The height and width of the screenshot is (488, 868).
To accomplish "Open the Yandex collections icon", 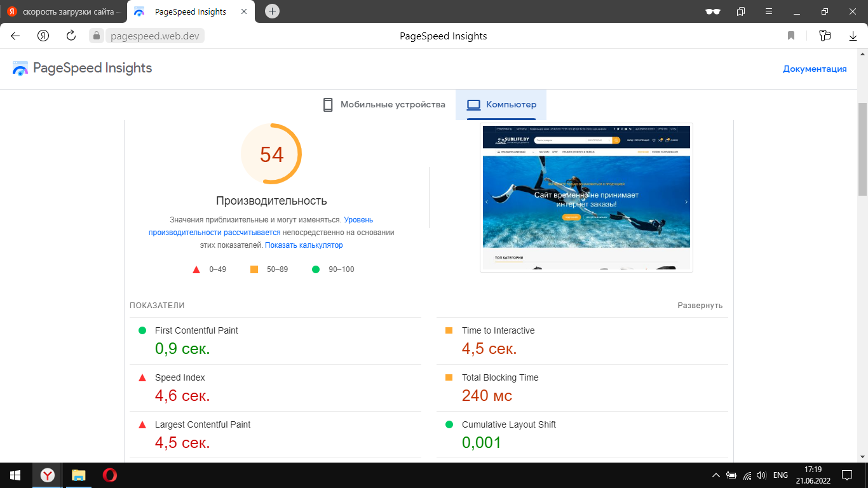I will (x=825, y=36).
